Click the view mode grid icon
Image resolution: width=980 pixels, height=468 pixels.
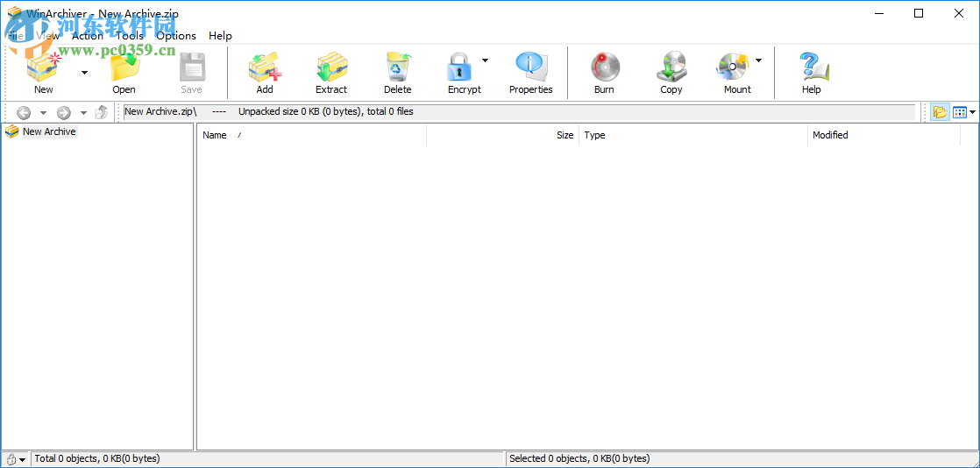(x=959, y=112)
